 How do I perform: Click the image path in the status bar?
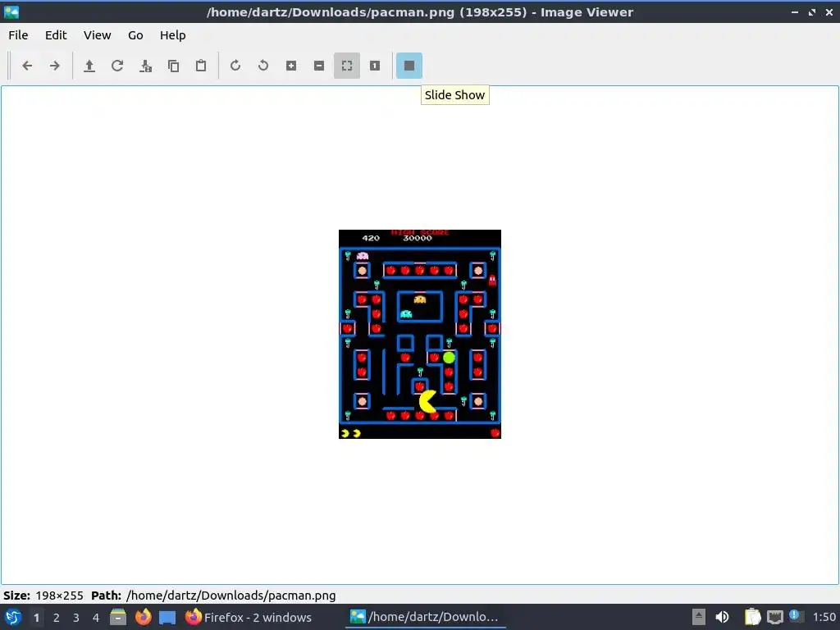(231, 596)
